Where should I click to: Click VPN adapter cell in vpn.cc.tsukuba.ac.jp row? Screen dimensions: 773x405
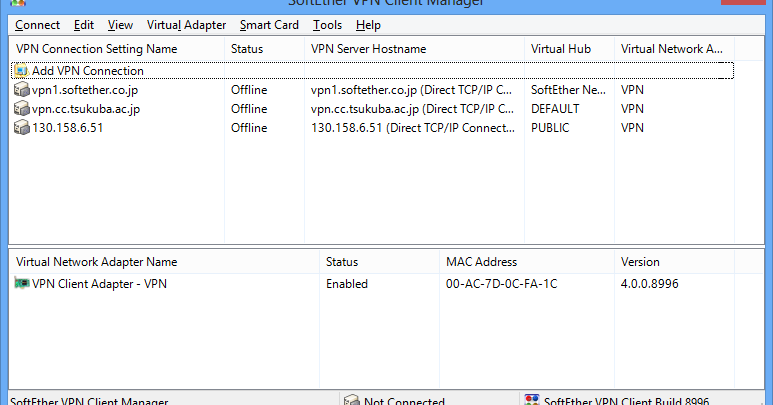click(x=632, y=108)
